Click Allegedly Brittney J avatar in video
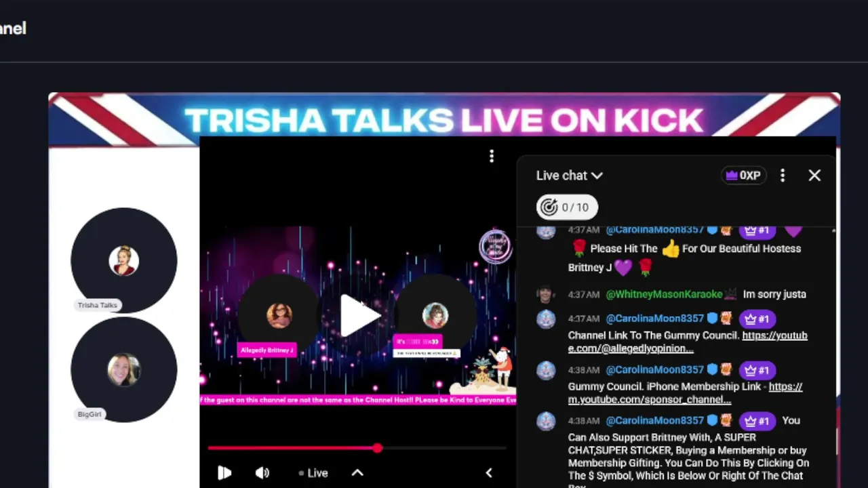Screen dimensions: 868x488 tap(279, 315)
